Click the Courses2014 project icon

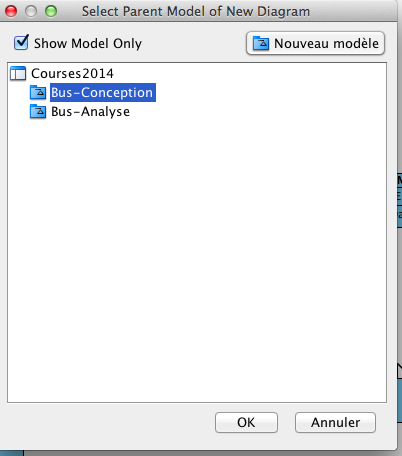18,73
